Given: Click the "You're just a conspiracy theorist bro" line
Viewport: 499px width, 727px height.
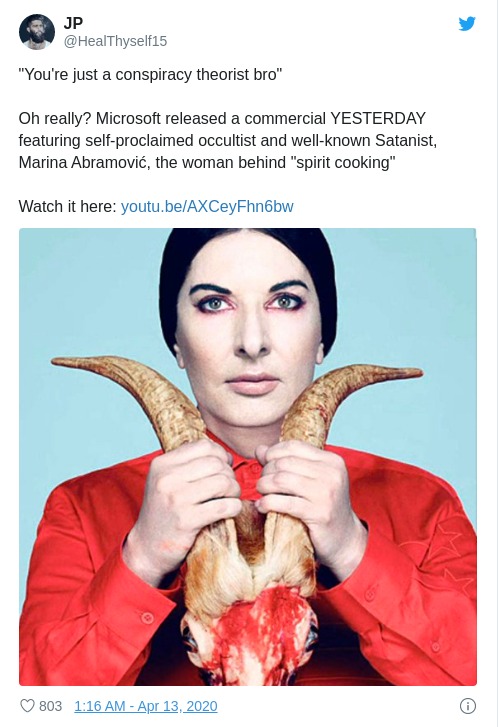Looking at the screenshot, I should click(x=150, y=75).
